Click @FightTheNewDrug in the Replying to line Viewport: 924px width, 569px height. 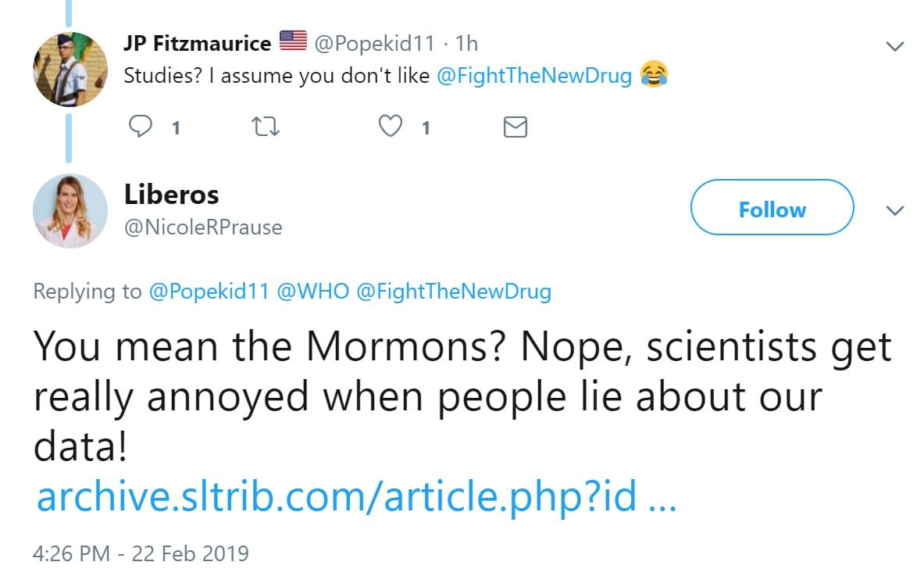(x=453, y=292)
